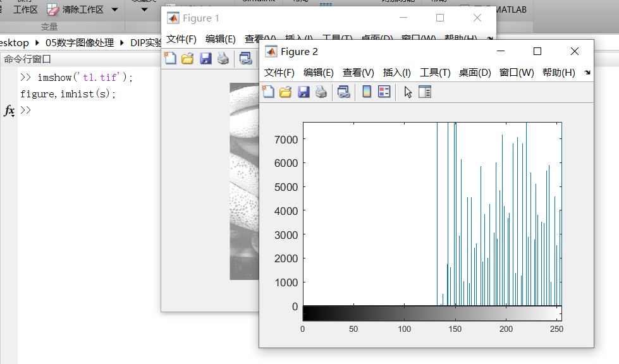
Task: Open 桌面(D) menu in Figure 2
Action: coord(475,73)
